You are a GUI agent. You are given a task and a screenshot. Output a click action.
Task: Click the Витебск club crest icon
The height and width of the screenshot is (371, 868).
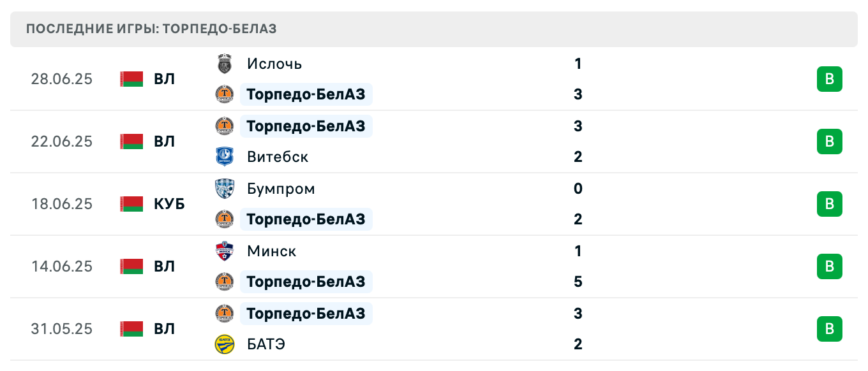pyautogui.click(x=225, y=157)
